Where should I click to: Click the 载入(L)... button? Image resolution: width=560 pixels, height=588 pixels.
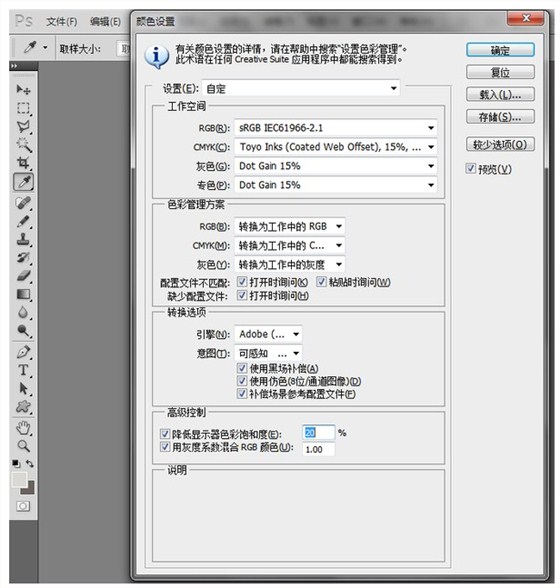(x=500, y=94)
